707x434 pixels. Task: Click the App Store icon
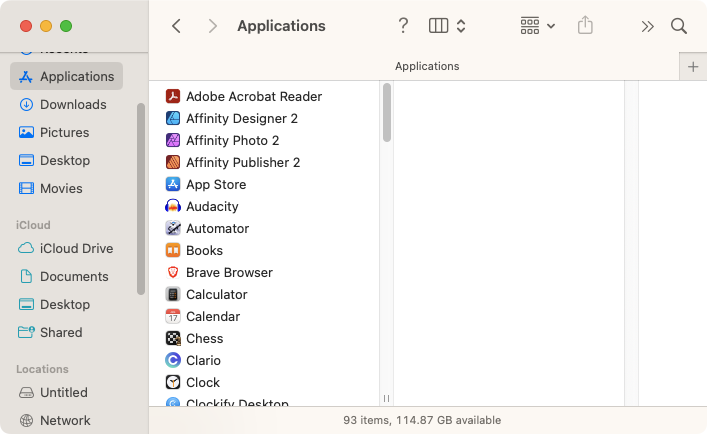tap(173, 184)
